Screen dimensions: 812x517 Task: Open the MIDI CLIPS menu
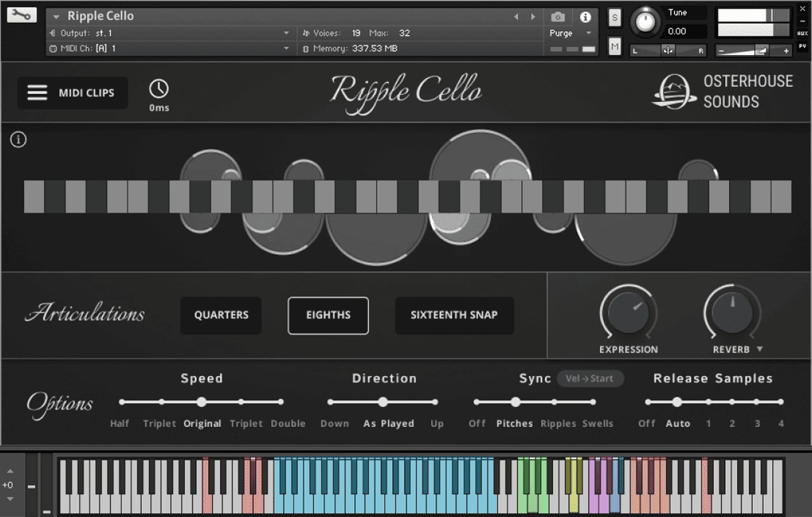tap(72, 92)
